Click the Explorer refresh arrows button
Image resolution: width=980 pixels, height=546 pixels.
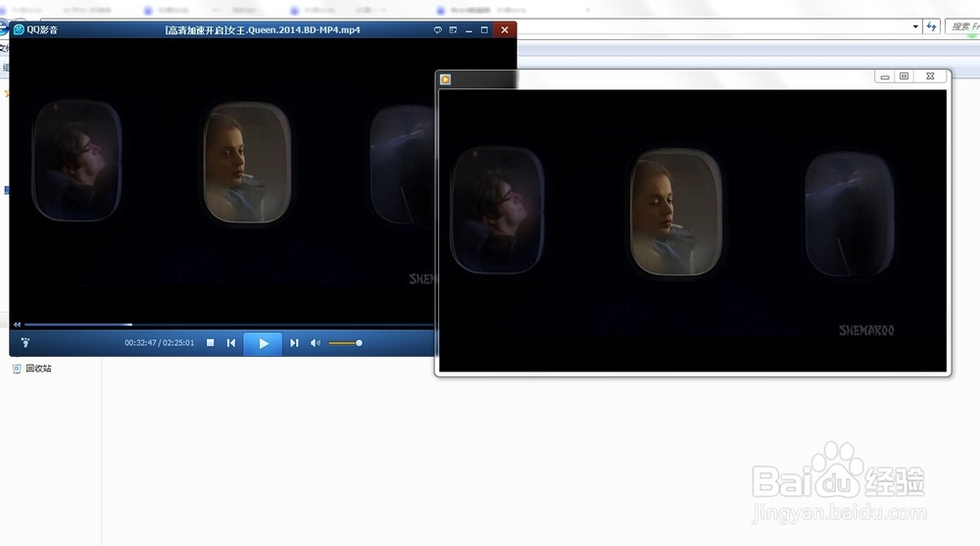pyautogui.click(x=932, y=26)
